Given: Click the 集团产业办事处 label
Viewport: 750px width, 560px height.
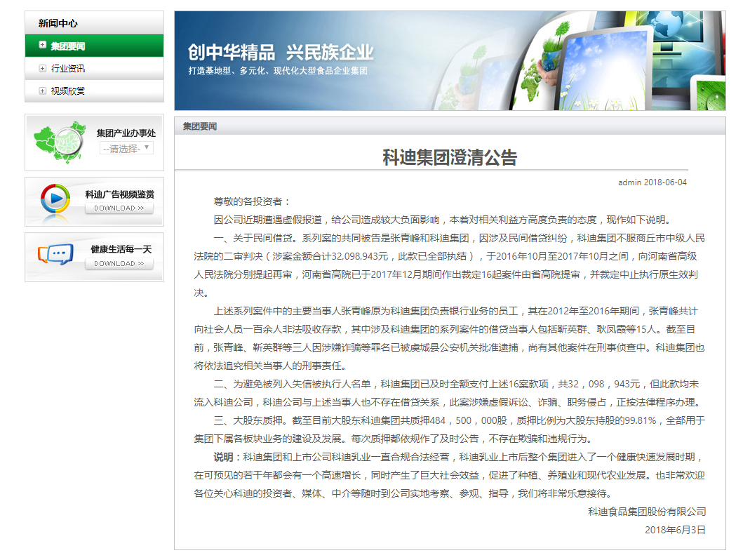Looking at the screenshot, I should point(126,133).
